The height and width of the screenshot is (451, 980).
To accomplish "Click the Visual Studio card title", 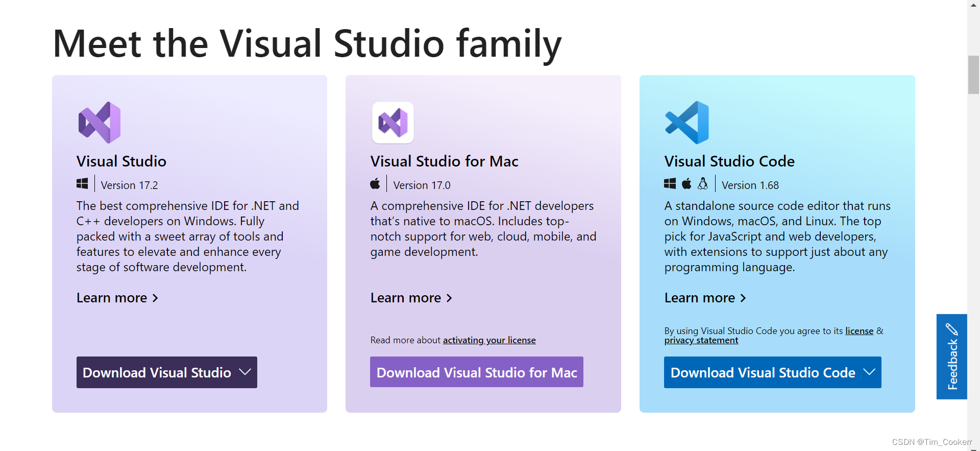I will point(121,161).
